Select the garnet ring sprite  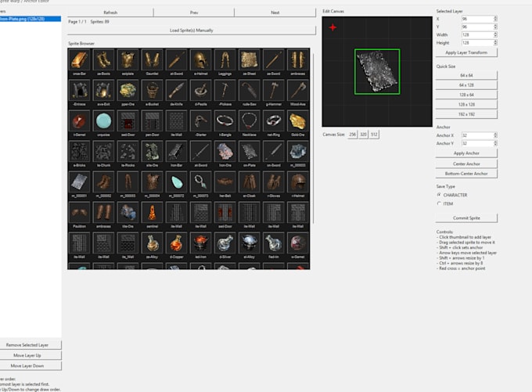274,120
